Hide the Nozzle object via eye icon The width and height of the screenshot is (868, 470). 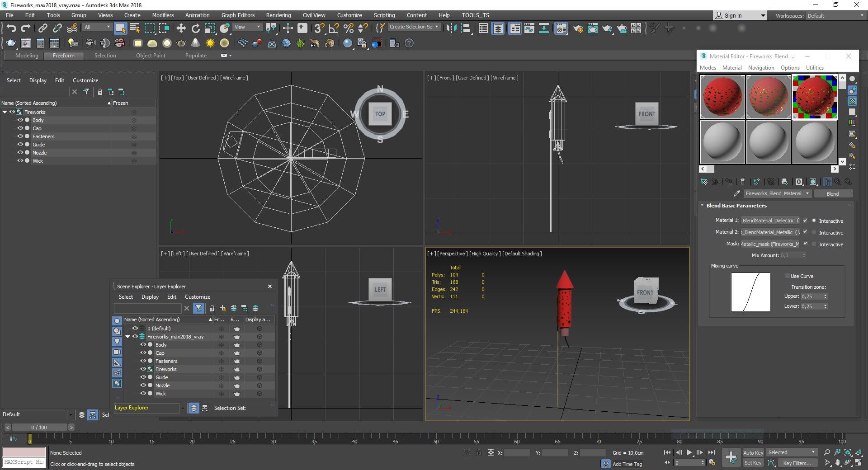pyautogui.click(x=20, y=153)
